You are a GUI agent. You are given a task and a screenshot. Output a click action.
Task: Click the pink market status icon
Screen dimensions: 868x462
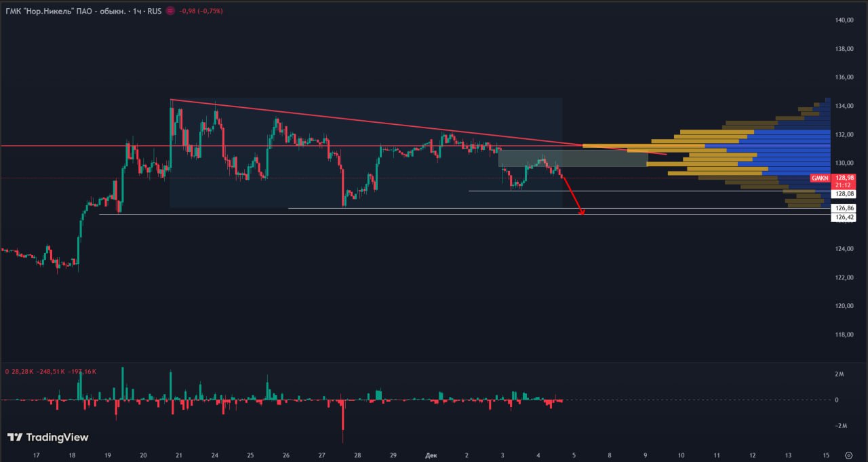click(170, 12)
